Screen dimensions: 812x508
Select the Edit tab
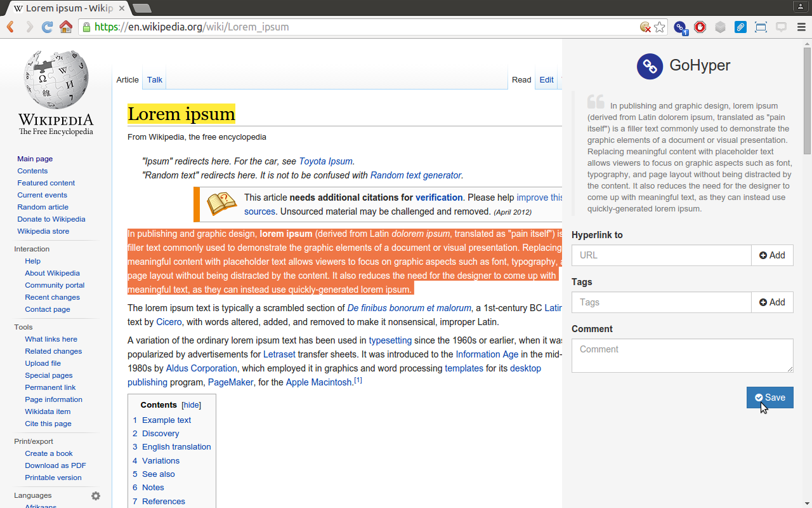pos(546,79)
